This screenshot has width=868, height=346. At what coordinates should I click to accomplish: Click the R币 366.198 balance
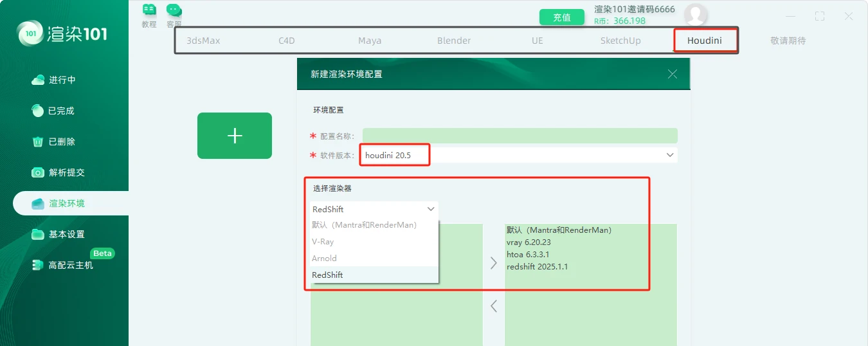(x=620, y=21)
